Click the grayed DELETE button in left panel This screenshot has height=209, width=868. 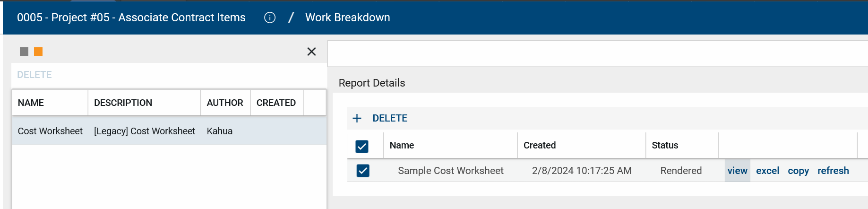pyautogui.click(x=34, y=75)
